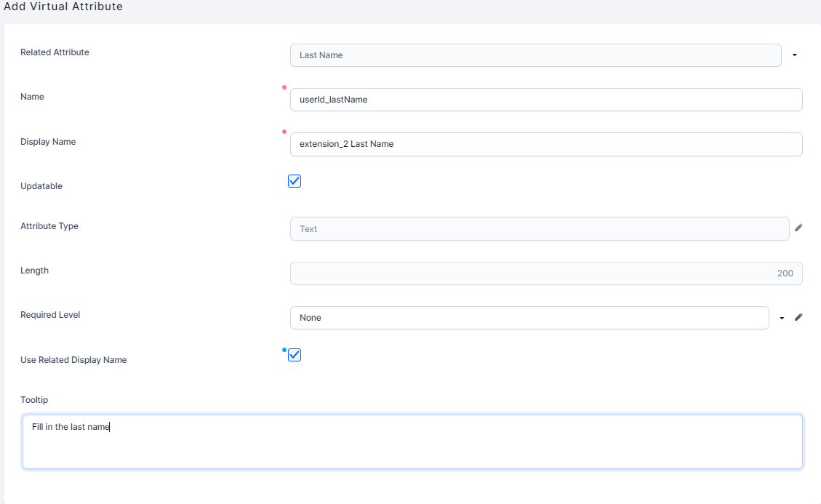Click the Tooltip label
The image size is (821, 504).
pos(34,400)
